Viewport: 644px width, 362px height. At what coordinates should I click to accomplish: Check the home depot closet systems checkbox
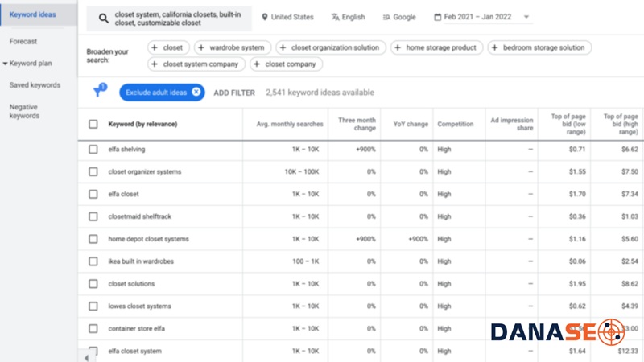(93, 239)
